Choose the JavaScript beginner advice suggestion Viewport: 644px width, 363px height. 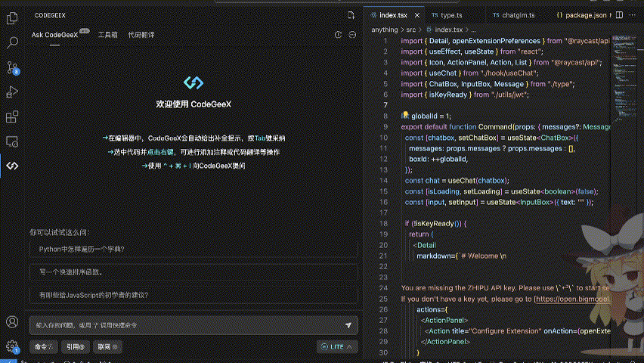pyautogui.click(x=194, y=295)
